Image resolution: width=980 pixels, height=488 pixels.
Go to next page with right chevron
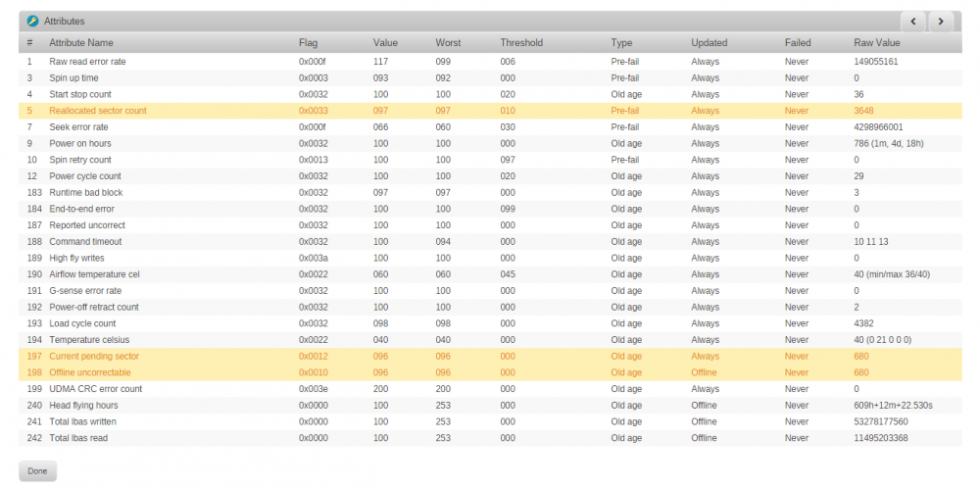click(x=941, y=22)
